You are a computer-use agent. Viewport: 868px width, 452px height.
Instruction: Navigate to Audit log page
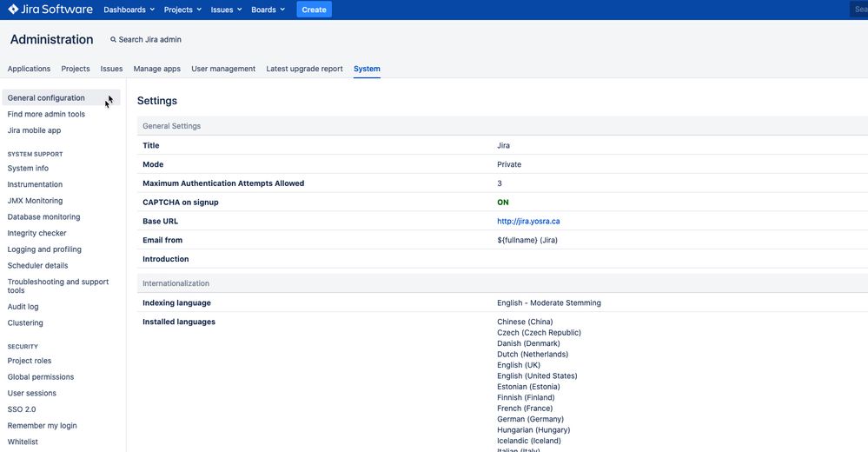pos(23,307)
